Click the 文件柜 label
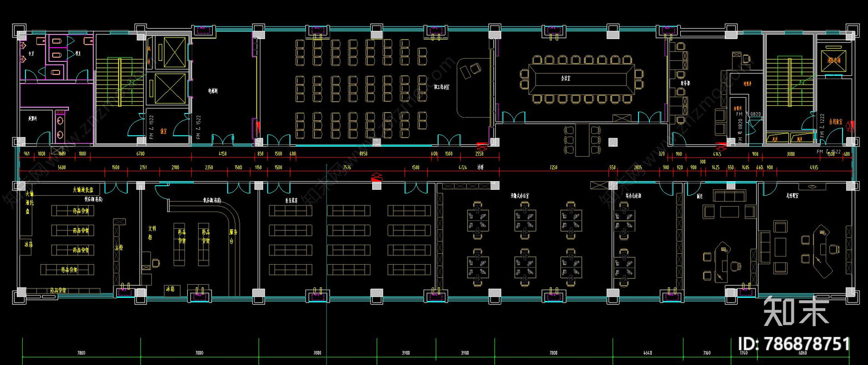Viewport: 868px width, 365px height. 152,233
